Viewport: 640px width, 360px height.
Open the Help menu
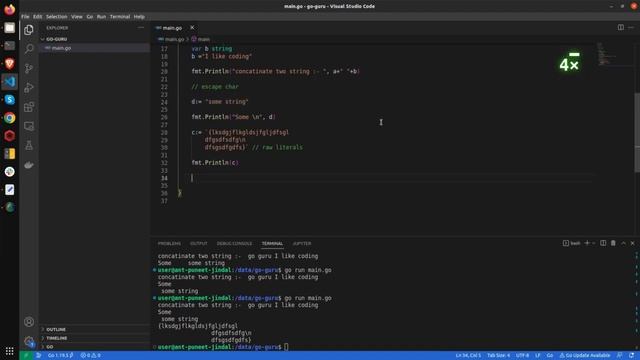tap(139, 17)
